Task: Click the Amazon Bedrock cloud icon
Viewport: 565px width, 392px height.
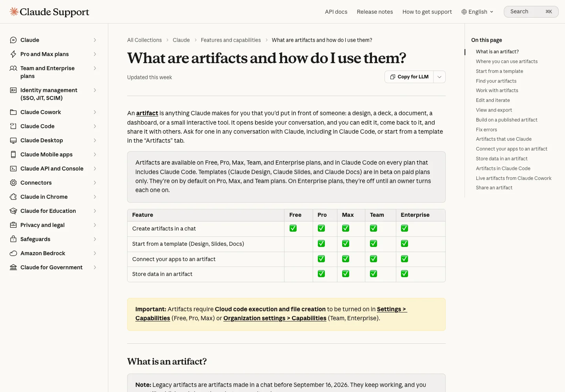Action: click(13, 253)
